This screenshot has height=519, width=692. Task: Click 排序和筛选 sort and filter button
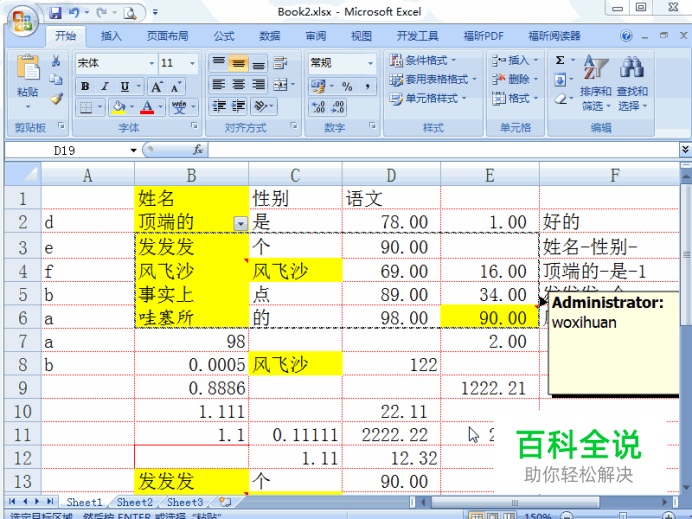pyautogui.click(x=595, y=83)
